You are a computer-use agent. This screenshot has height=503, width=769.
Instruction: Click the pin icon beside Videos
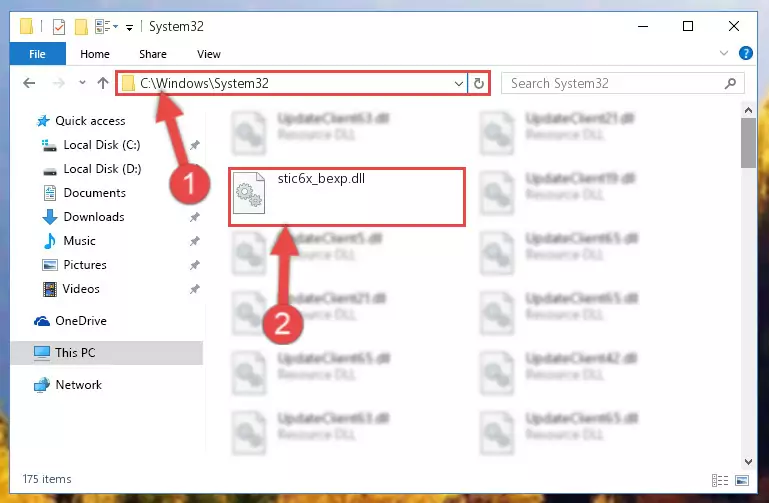pos(195,289)
